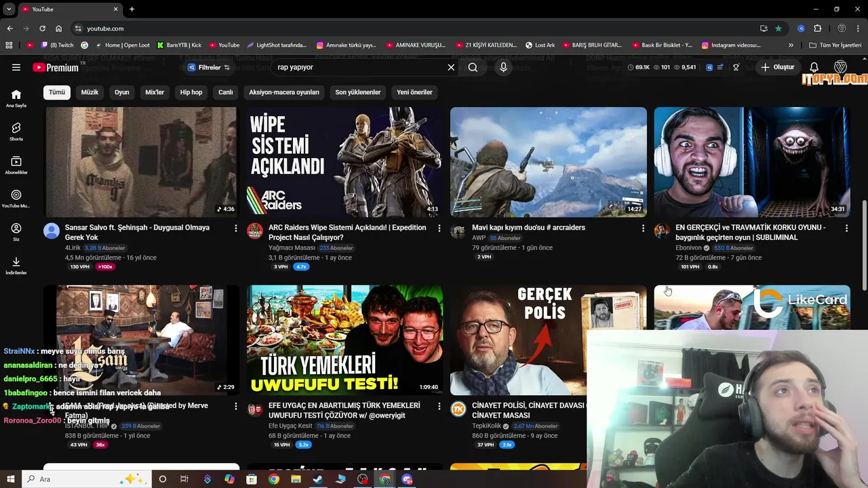Viewport: 868px width, 488px height.
Task: Open Steam from the Windows taskbar
Action: click(318, 479)
